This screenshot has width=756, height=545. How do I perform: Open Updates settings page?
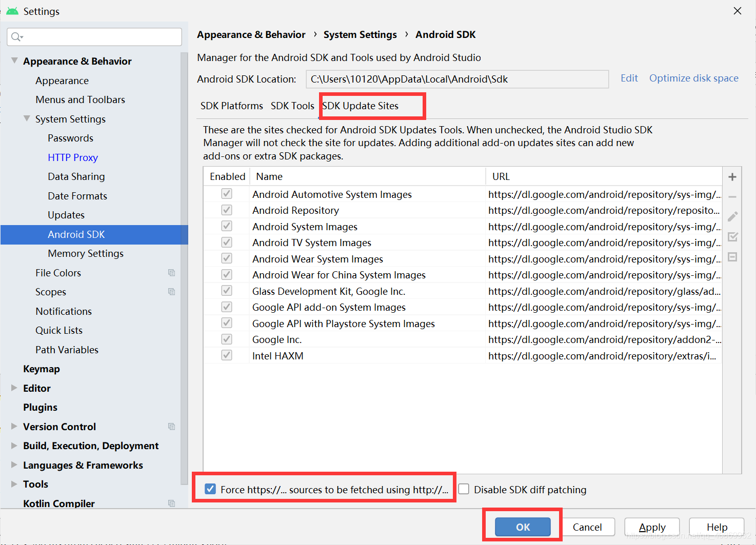point(66,215)
